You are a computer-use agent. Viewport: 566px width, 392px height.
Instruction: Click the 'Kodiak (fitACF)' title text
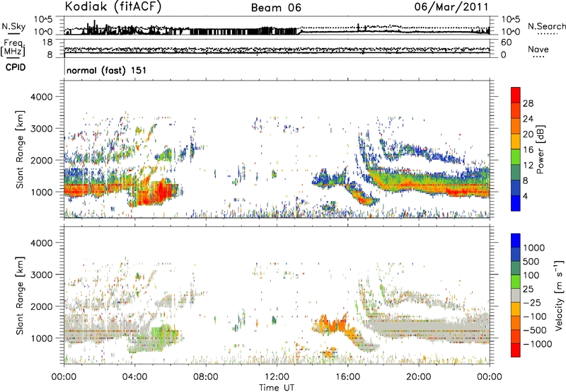coord(113,7)
